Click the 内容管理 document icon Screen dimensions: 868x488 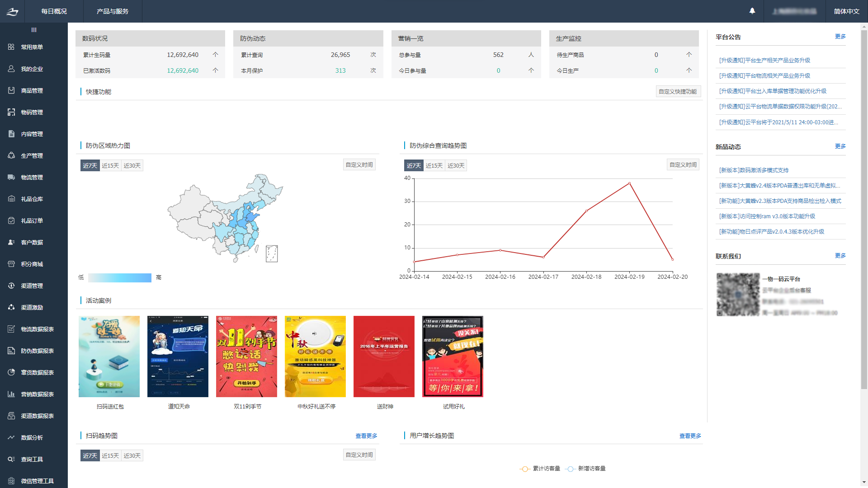coord(11,134)
